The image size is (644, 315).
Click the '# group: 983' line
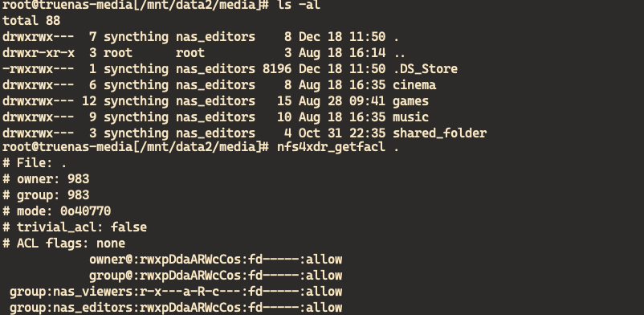(46, 195)
